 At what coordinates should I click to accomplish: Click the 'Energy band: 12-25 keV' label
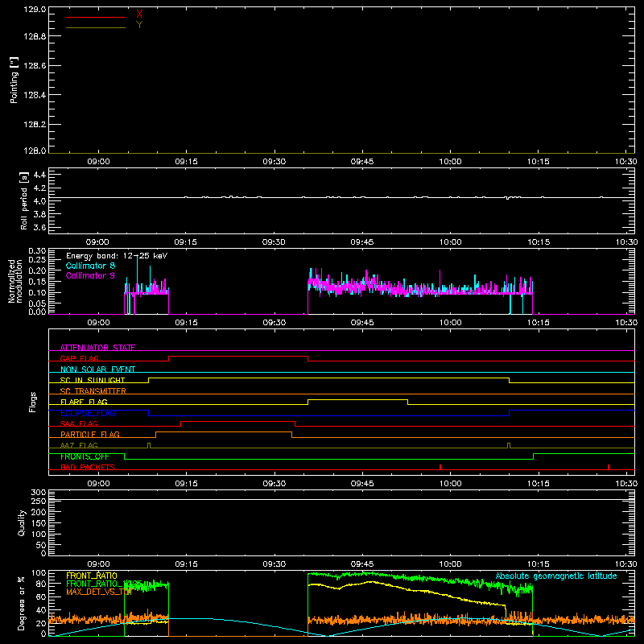[117, 256]
